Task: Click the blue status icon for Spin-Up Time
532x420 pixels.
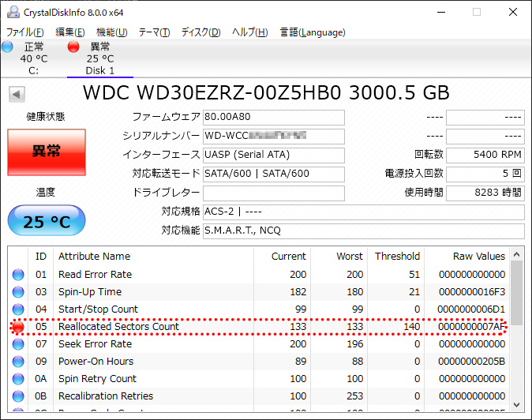Action: (x=18, y=292)
